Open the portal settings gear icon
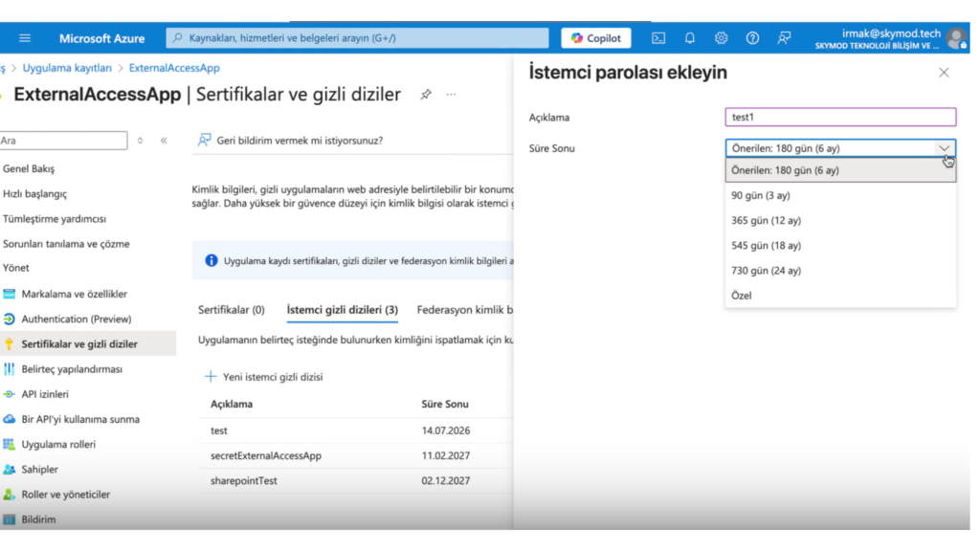The width and height of the screenshot is (980, 551). tap(721, 37)
